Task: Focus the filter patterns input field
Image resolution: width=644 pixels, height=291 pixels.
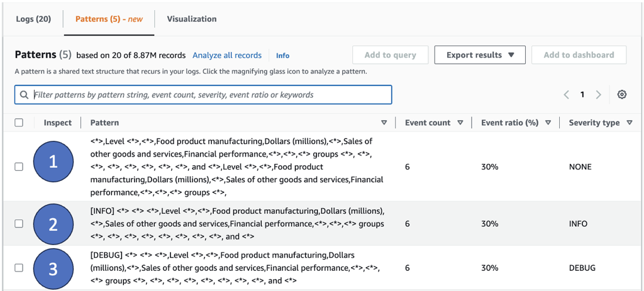Action: coord(203,95)
